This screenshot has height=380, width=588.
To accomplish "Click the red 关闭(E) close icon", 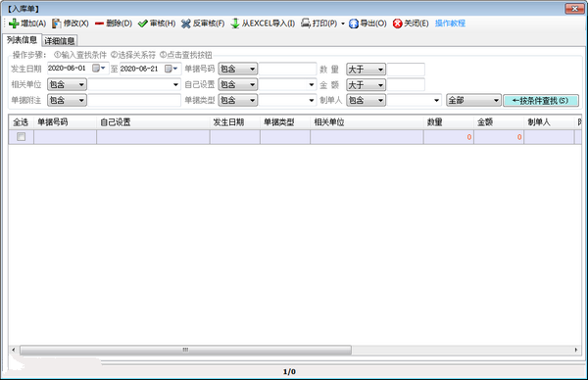I will (398, 24).
